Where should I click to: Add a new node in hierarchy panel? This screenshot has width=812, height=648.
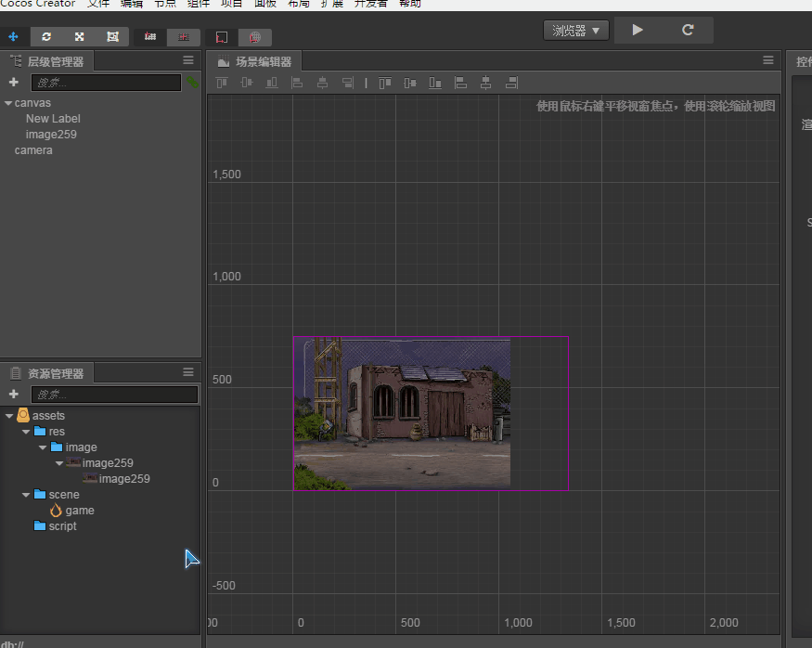click(x=14, y=83)
